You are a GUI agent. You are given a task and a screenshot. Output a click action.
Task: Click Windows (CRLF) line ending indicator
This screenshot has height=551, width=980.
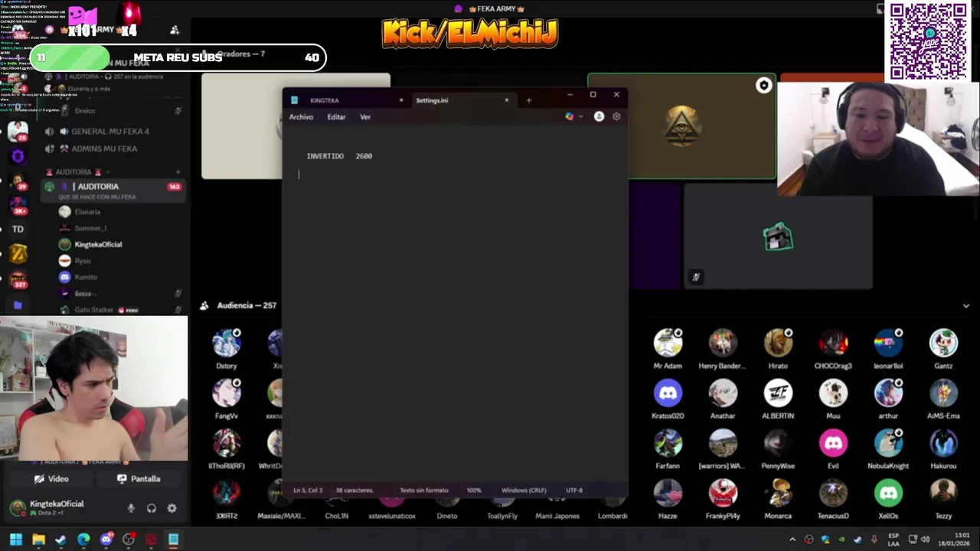524,491
